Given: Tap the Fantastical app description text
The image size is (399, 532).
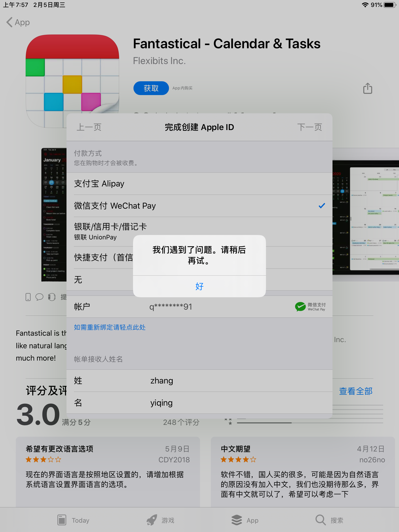Looking at the screenshot, I should point(41,346).
